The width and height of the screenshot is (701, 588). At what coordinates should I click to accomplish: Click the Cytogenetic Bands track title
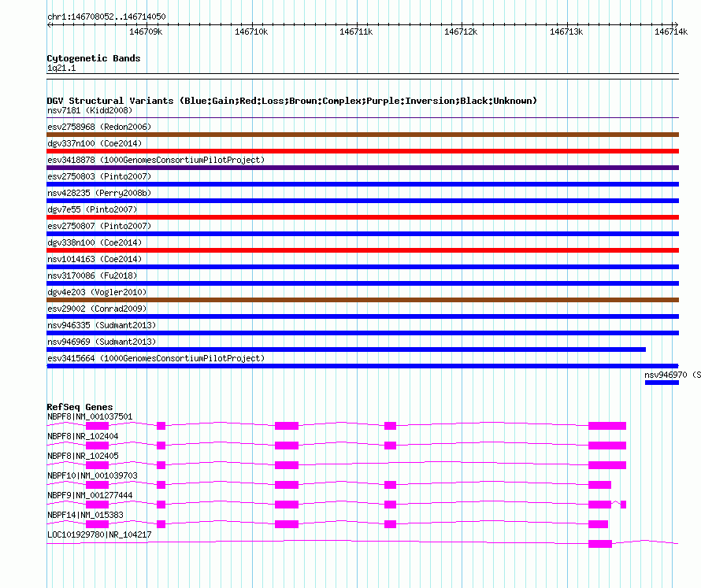point(94,58)
